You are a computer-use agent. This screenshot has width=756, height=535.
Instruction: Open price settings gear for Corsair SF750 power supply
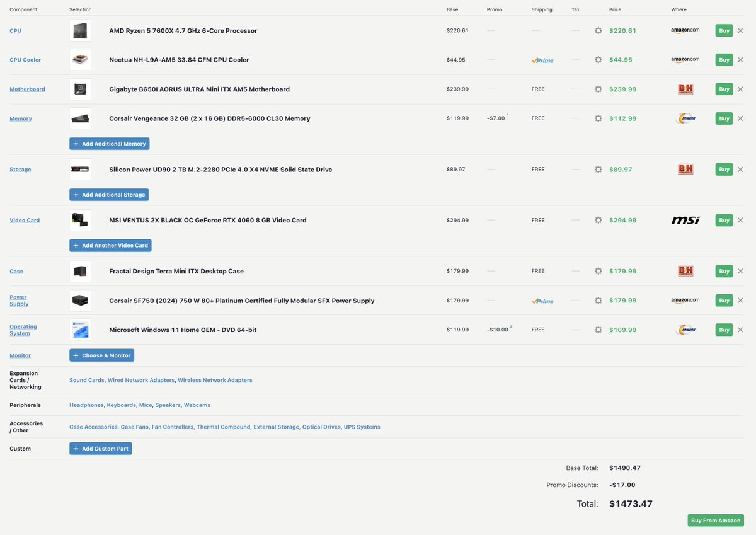(598, 301)
